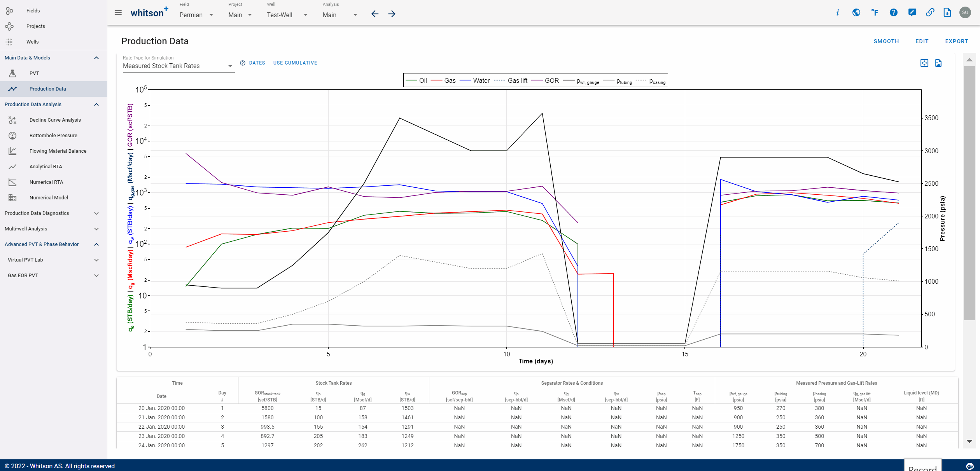
Task: Toggle Gas series in chart legend
Action: 443,80
